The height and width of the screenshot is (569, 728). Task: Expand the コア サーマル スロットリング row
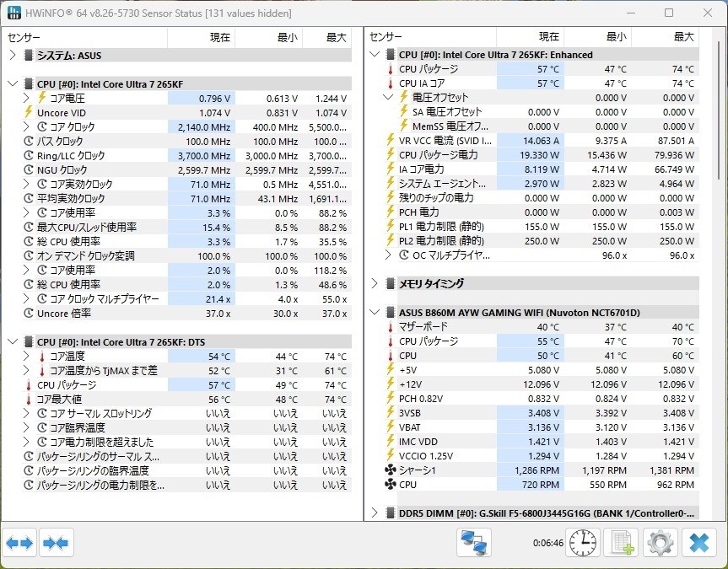point(26,414)
